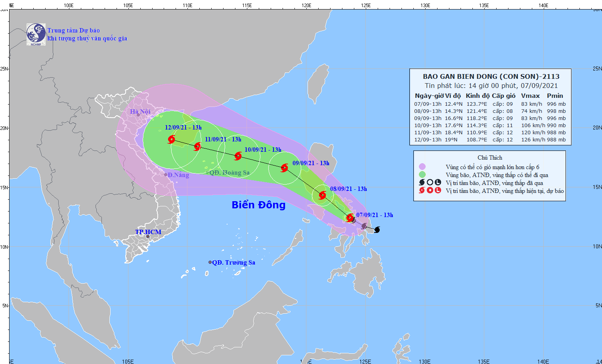The image size is (602, 364).
Task: Click the storm icon labeled 08/09/21 - 13h
Action: (x=322, y=195)
